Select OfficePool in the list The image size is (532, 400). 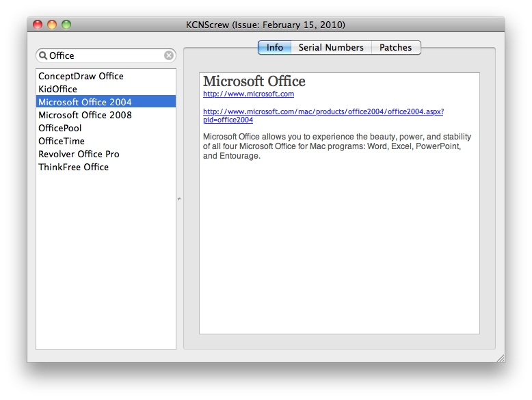point(106,128)
